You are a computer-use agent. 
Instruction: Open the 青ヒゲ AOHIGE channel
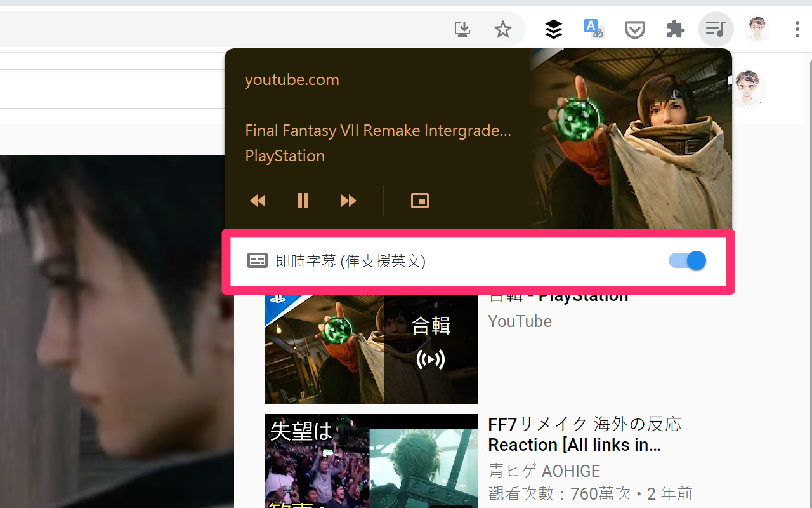(544, 471)
